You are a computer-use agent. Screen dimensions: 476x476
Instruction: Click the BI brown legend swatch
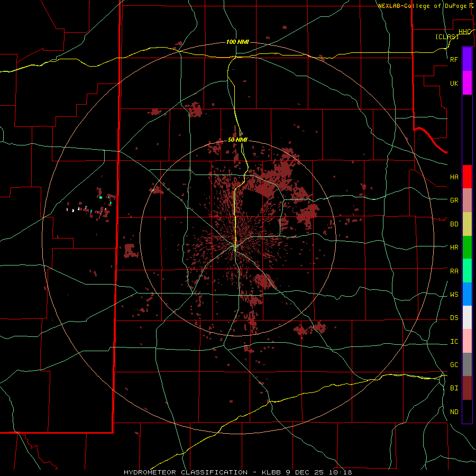467,388
